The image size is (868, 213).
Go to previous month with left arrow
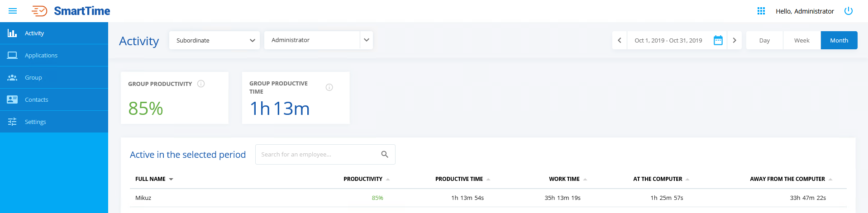pyautogui.click(x=620, y=40)
